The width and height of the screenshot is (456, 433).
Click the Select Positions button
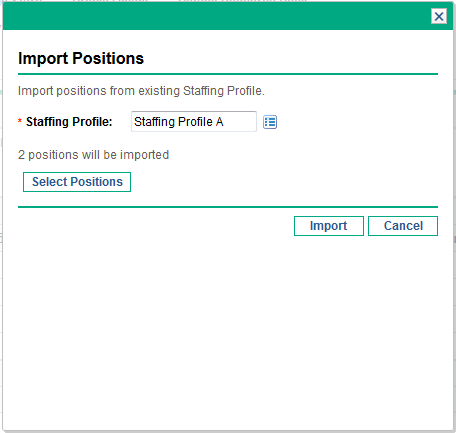pos(77,182)
